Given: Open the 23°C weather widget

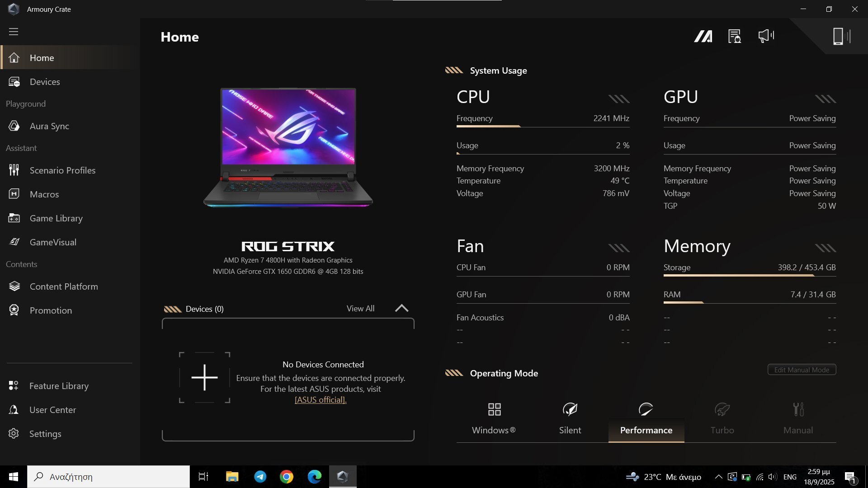Looking at the screenshot, I should [x=663, y=477].
